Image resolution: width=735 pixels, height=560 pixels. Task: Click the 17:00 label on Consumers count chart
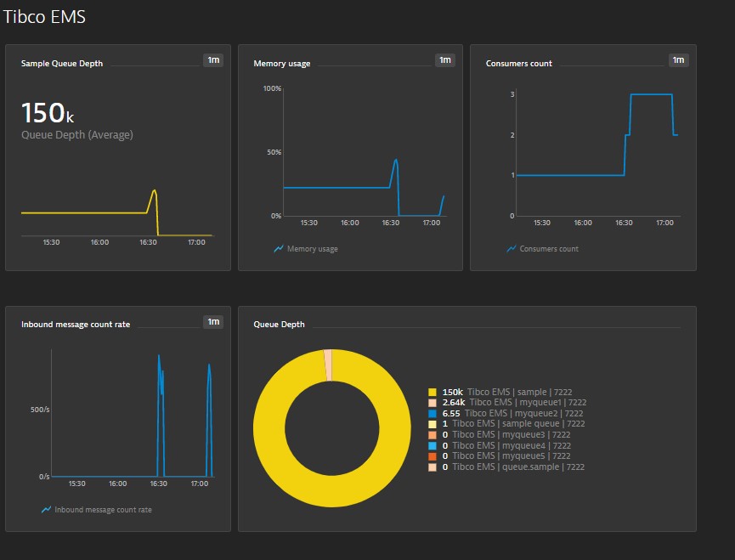(x=664, y=223)
